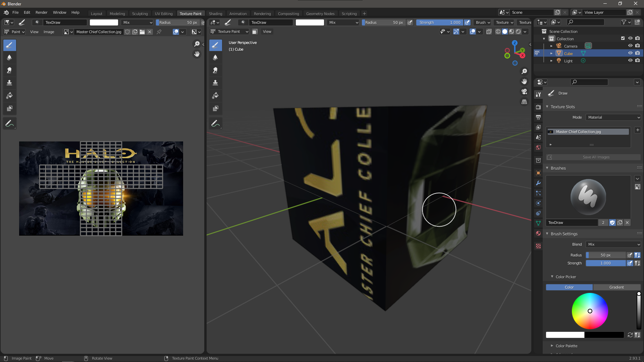Hide the Light in the viewport
644x362 pixels.
tap(630, 61)
